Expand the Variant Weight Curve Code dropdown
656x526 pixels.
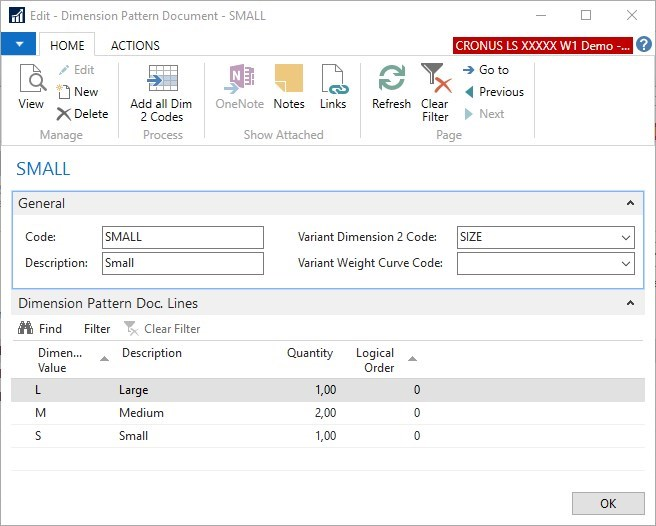625,264
